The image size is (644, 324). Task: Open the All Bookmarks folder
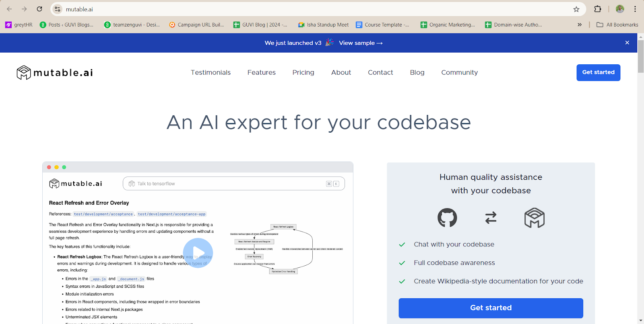coord(617,25)
